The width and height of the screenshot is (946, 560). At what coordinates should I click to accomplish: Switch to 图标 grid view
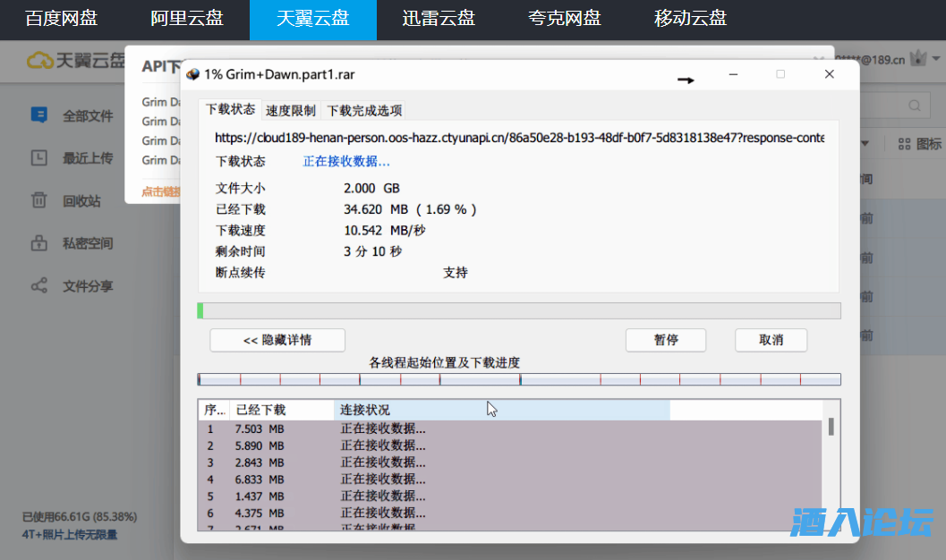(904, 144)
